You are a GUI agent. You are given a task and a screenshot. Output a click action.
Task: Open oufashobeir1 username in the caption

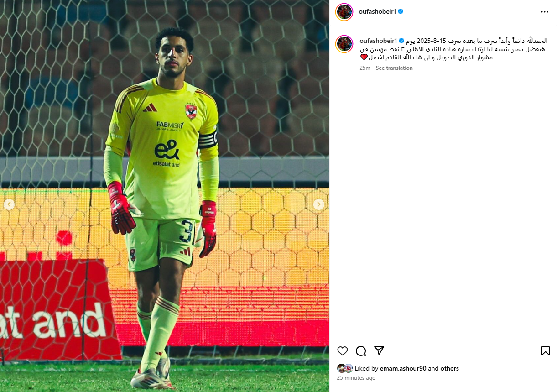(x=379, y=41)
